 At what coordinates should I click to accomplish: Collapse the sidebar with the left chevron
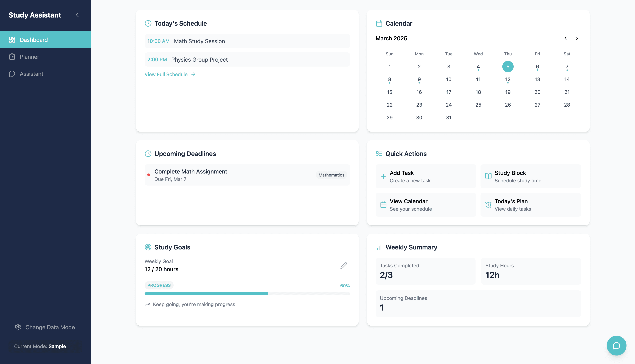(x=77, y=15)
